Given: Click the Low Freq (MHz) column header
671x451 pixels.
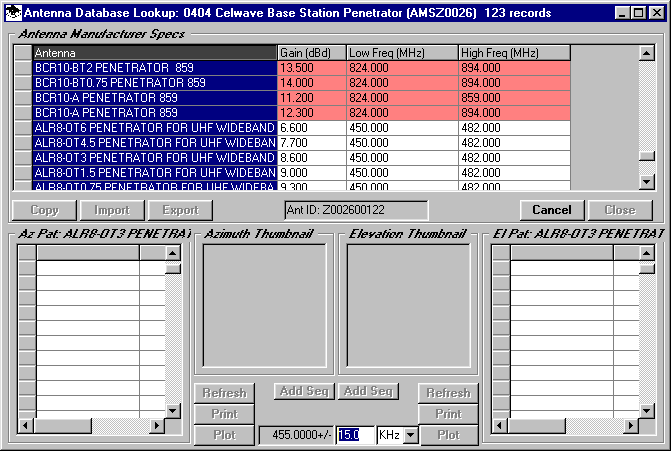Looking at the screenshot, I should [x=402, y=53].
